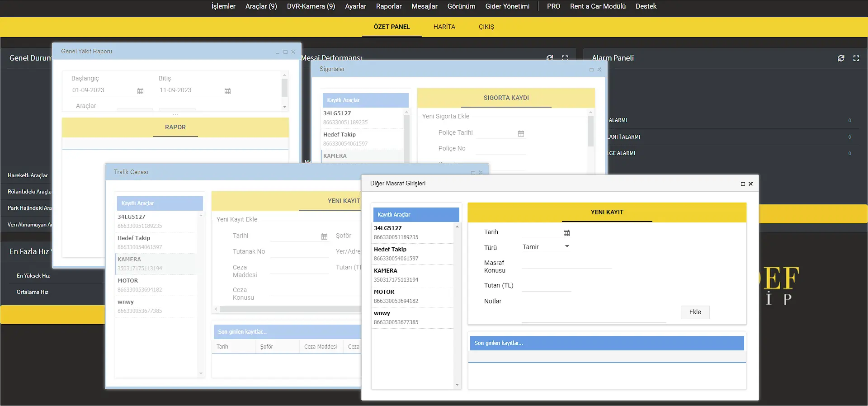The width and height of the screenshot is (868, 406).
Task: Refresh the Alarm Paneli
Action: point(841,58)
